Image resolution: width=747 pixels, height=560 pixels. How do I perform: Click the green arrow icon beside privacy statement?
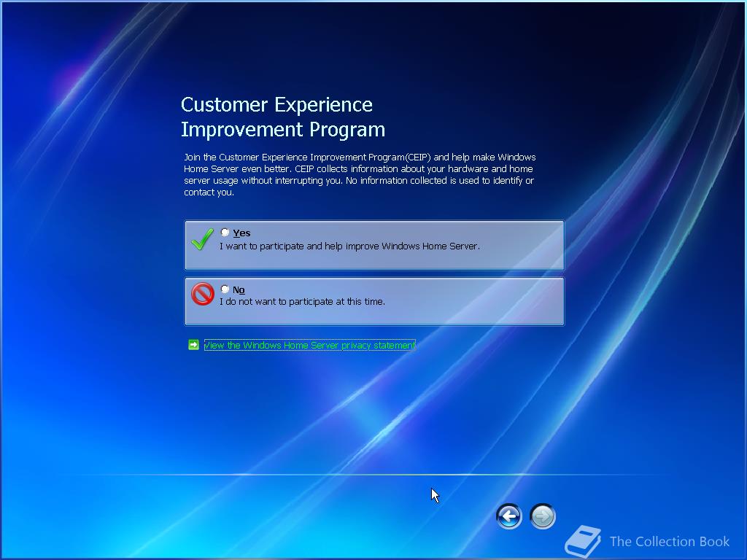(x=193, y=344)
